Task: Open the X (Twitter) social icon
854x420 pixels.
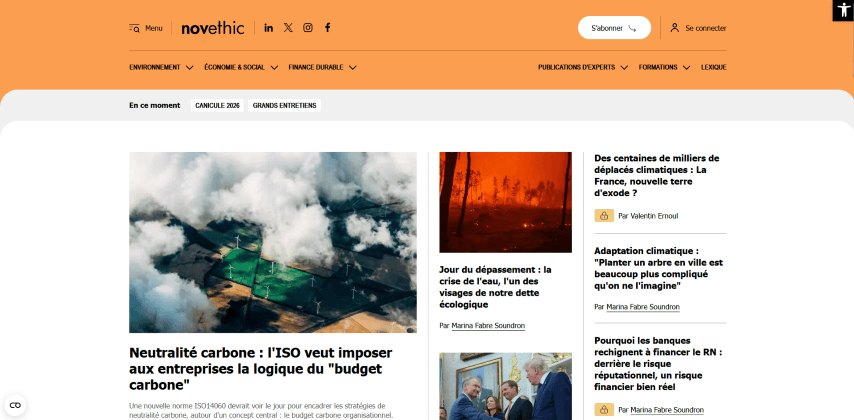Action: (288, 28)
